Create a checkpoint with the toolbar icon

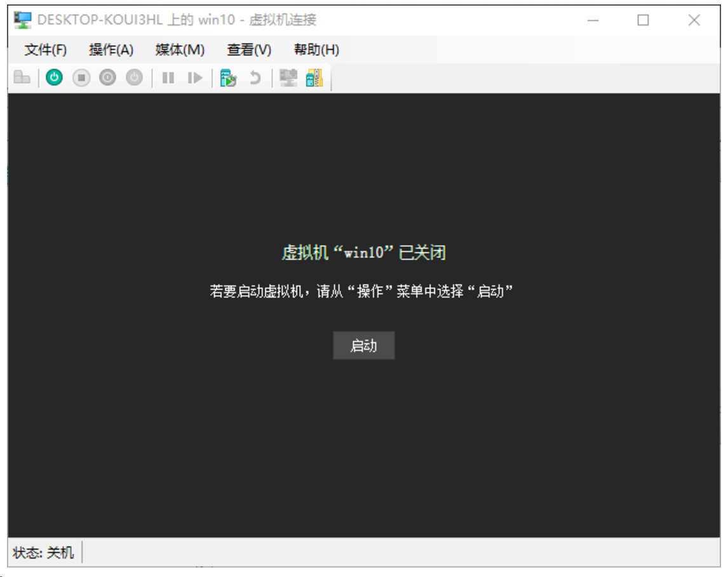(x=228, y=77)
